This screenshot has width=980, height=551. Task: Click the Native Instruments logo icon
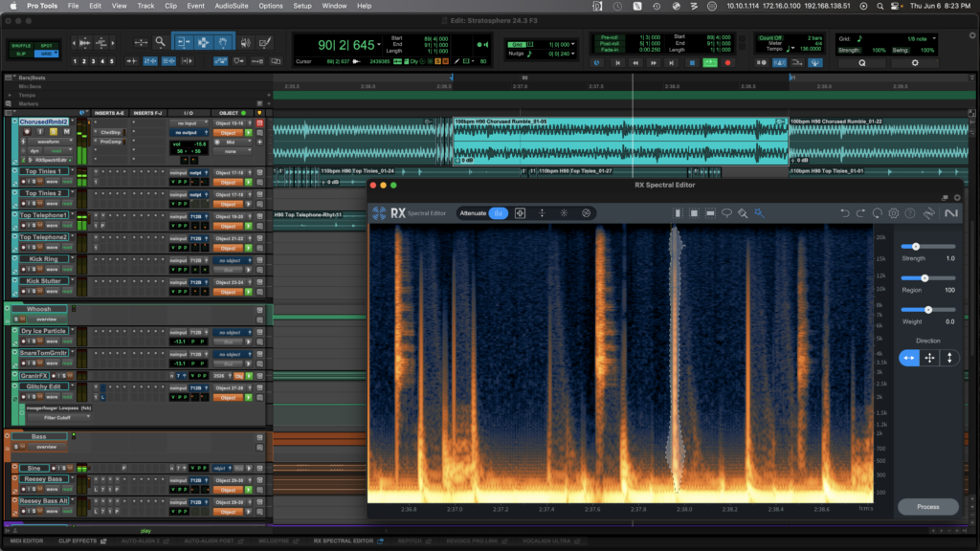coord(950,213)
